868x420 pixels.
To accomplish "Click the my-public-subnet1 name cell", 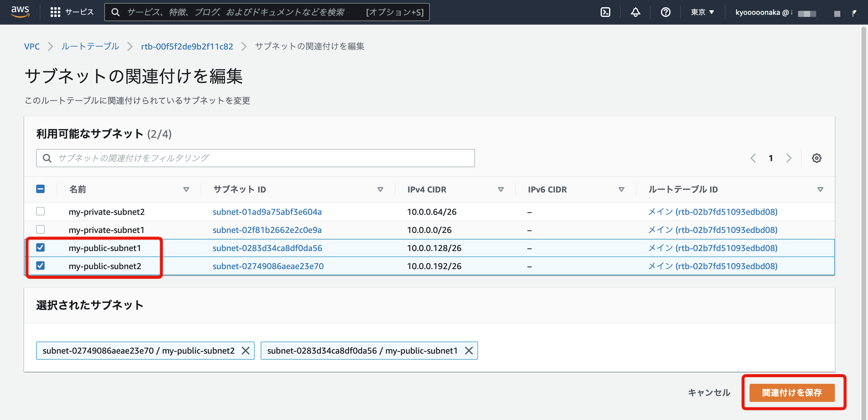I will tap(105, 248).
